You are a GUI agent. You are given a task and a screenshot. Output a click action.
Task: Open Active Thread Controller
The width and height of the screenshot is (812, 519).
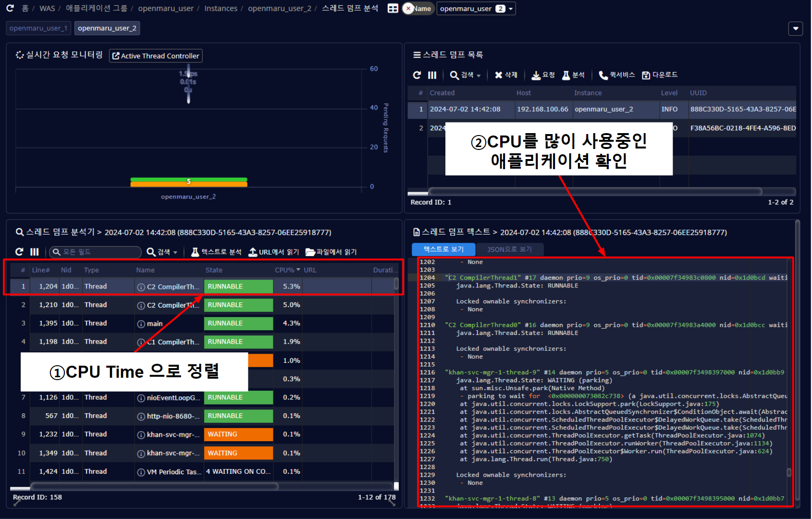pyautogui.click(x=156, y=56)
